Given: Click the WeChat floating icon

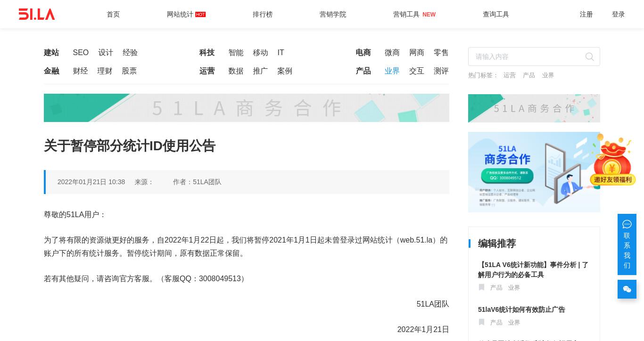Looking at the screenshot, I should [x=627, y=289].
